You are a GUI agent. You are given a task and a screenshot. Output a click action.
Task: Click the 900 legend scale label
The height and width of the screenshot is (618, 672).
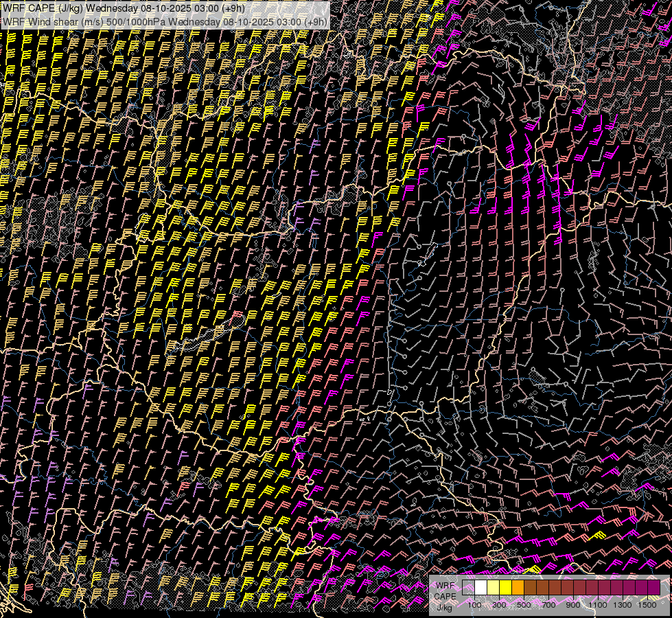click(573, 605)
